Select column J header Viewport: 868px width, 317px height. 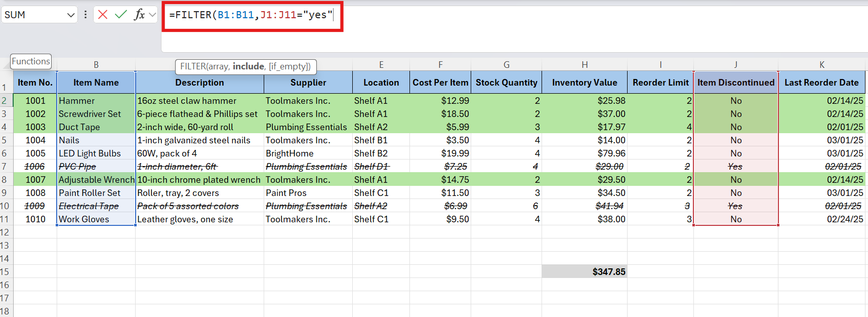coord(736,65)
